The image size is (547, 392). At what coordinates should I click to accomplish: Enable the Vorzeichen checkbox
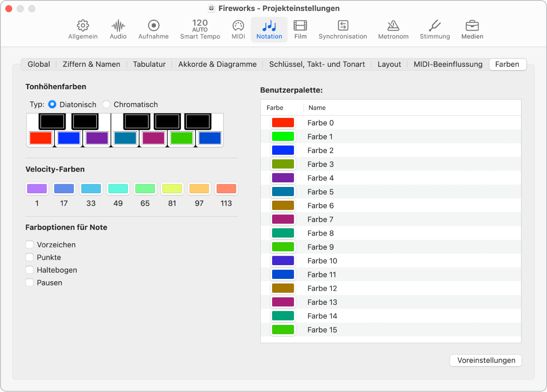pos(29,245)
